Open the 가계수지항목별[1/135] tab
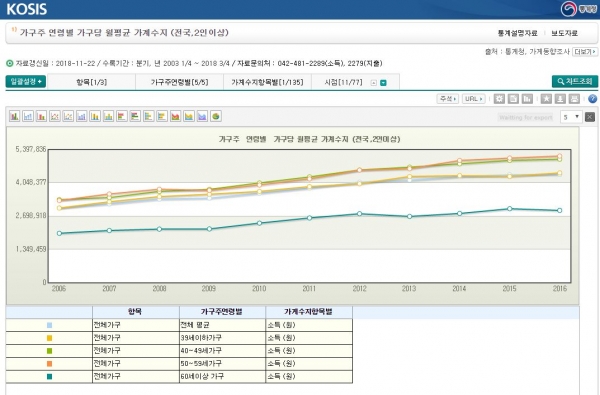Image resolution: width=600 pixels, height=395 pixels. click(267, 82)
